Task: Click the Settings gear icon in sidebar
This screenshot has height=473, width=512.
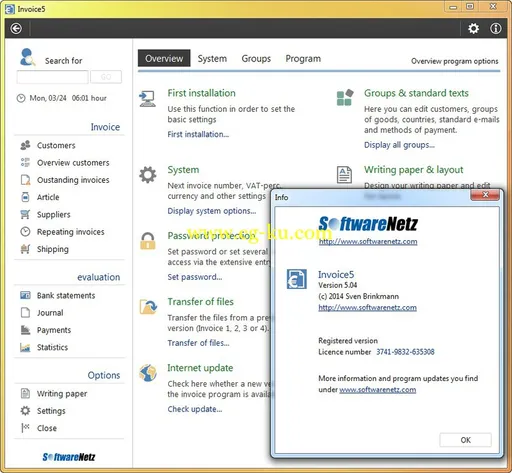Action: 25,411
